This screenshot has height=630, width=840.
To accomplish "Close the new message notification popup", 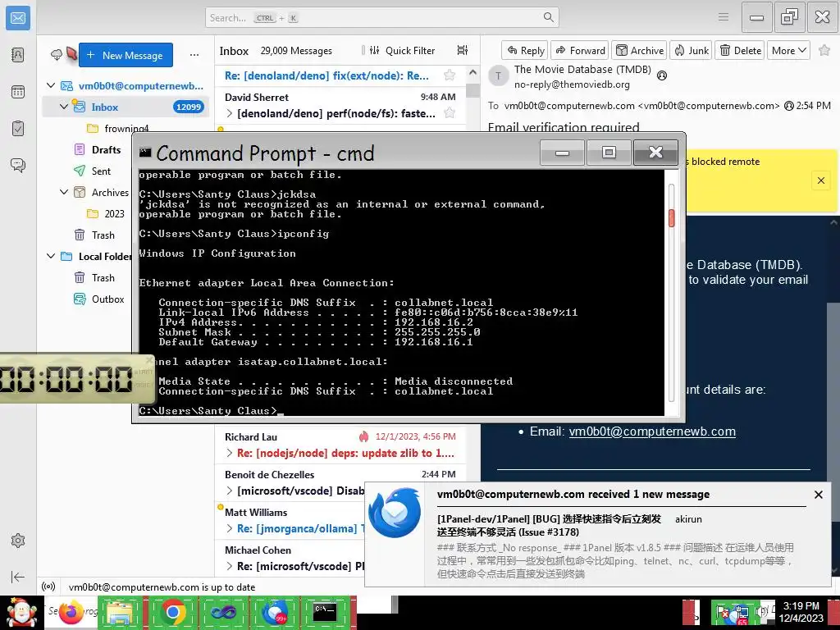I will tap(818, 495).
